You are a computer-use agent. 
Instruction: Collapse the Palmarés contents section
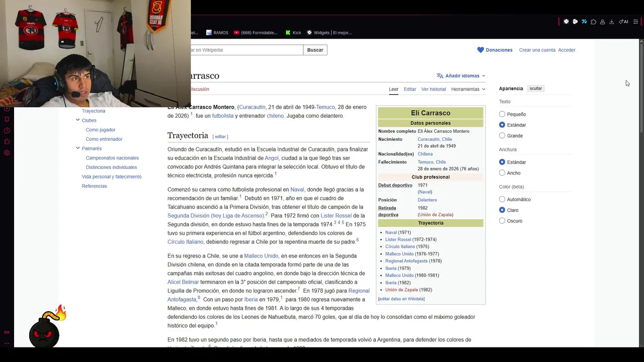point(77,148)
